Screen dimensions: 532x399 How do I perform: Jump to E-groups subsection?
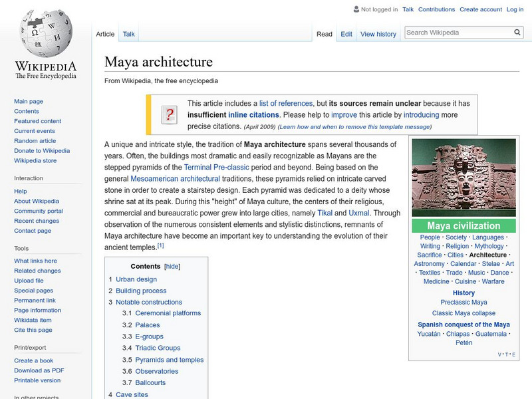(149, 336)
